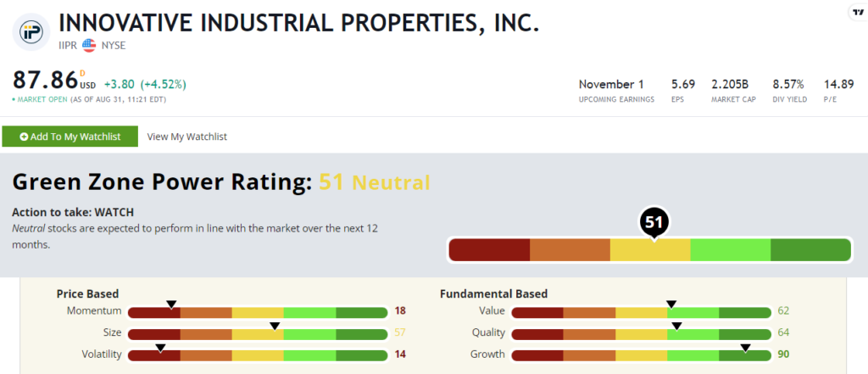The width and height of the screenshot is (868, 374).
Task: Click the plus icon on Add To My Watchlist
Action: [24, 137]
